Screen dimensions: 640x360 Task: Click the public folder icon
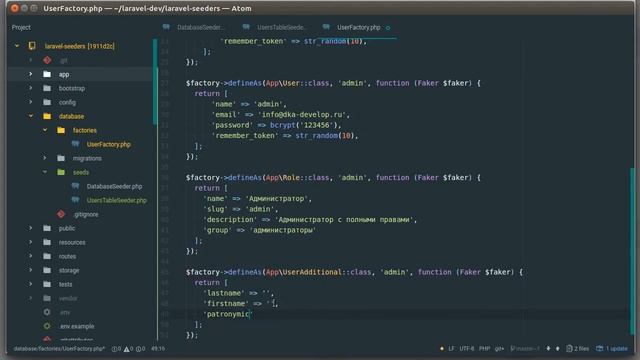coord(47,228)
